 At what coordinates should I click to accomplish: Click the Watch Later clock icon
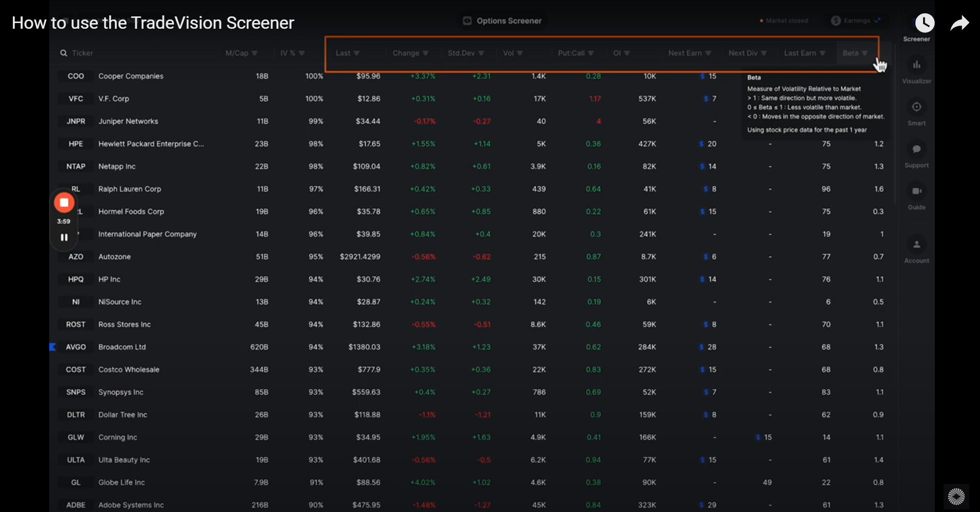[925, 23]
